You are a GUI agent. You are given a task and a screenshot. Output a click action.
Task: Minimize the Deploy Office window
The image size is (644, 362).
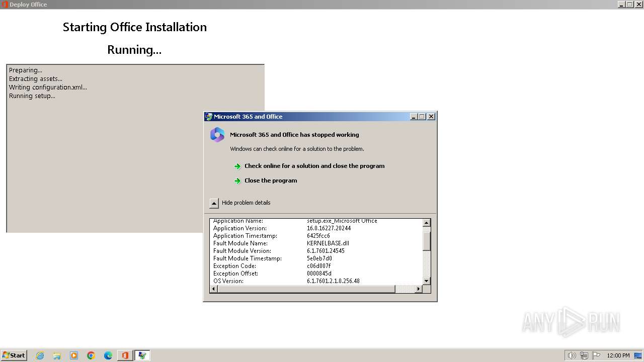(x=622, y=4)
